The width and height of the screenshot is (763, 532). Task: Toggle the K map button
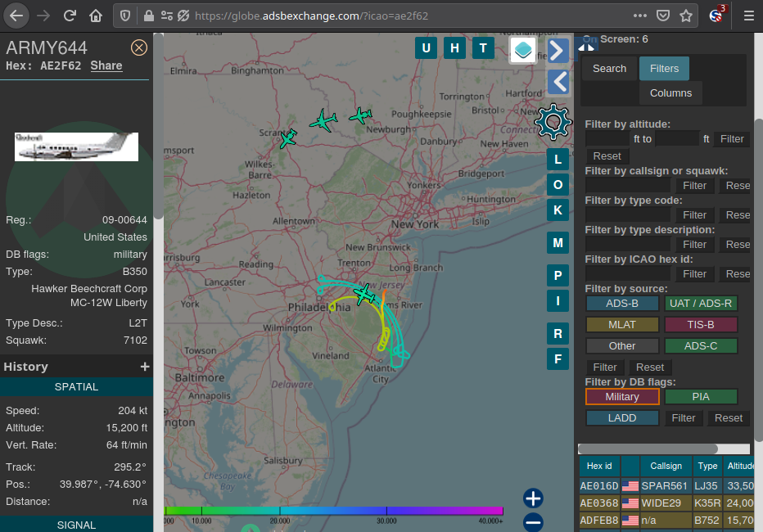coord(558,210)
